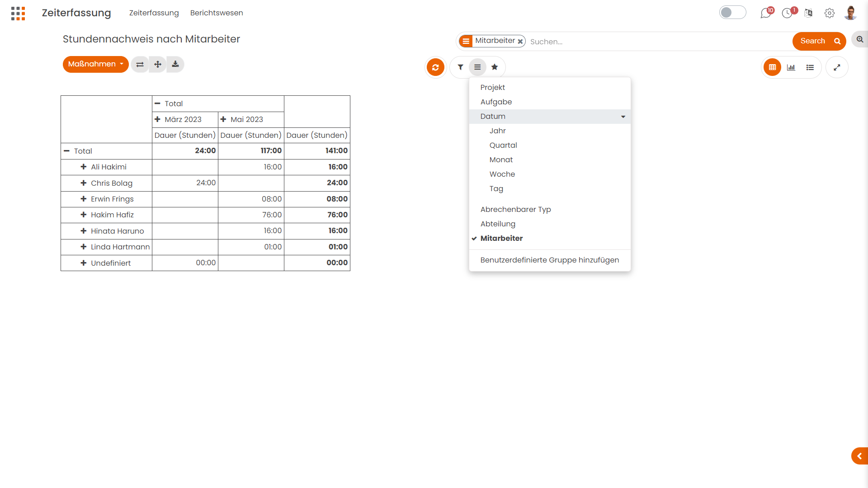868x488 pixels.
Task: Group by Projekt
Action: click(550, 88)
